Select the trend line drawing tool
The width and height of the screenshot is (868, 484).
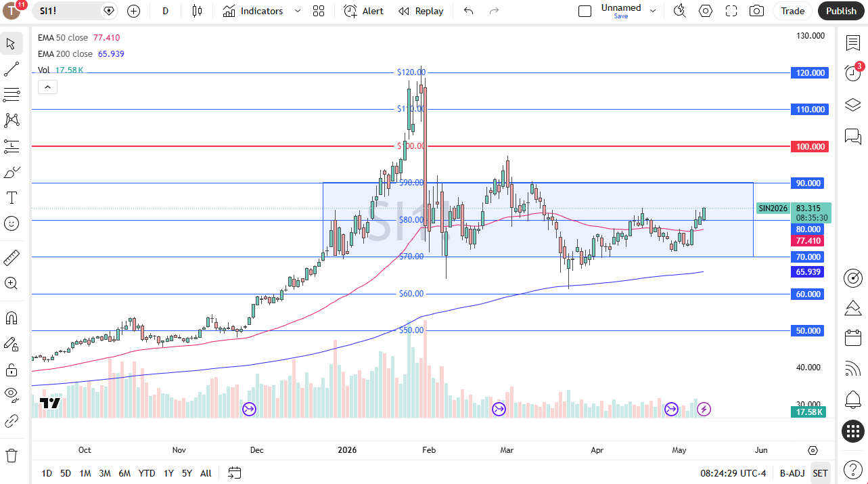click(12, 69)
